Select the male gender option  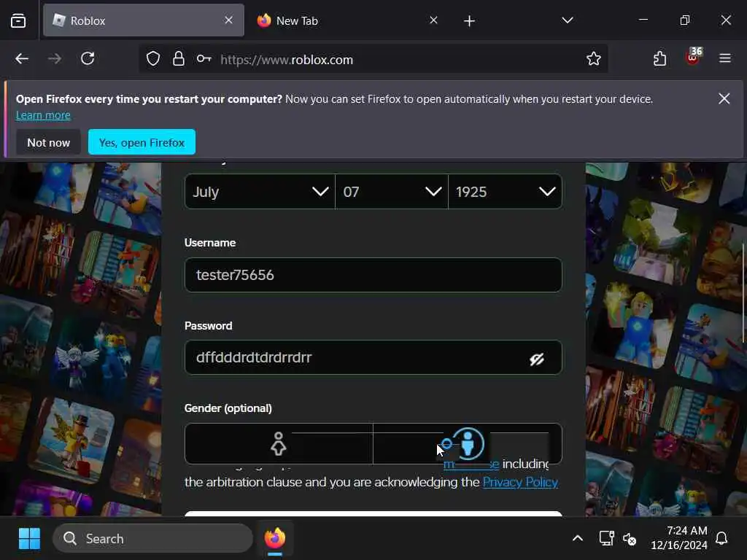point(468,444)
